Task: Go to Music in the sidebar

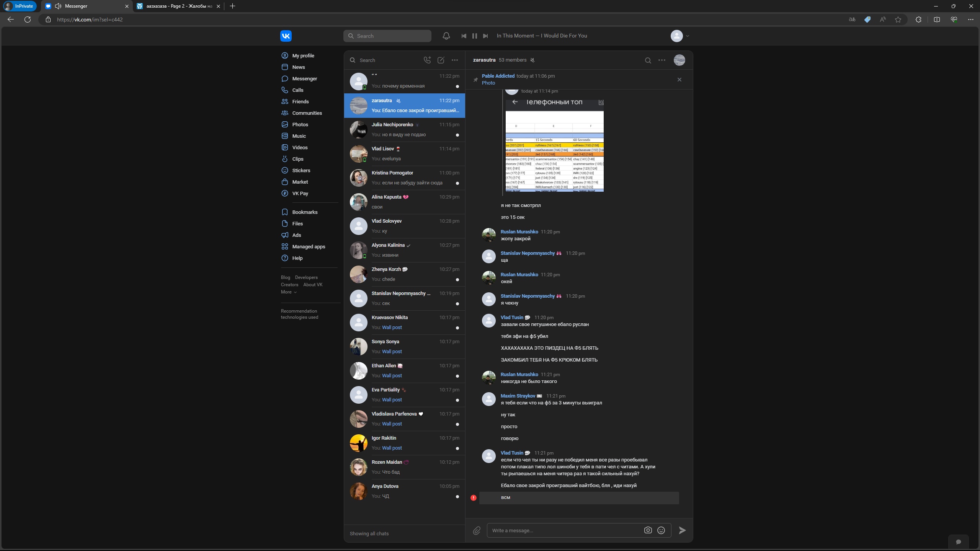Action: tap(299, 136)
